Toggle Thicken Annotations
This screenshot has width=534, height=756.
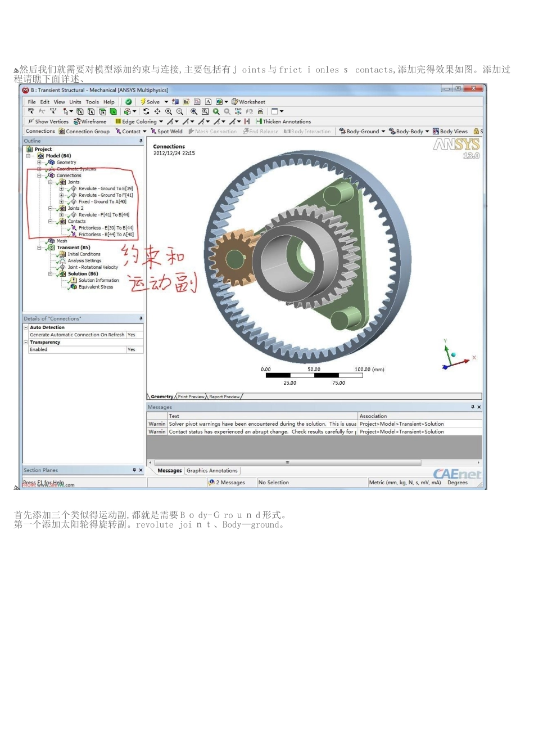tap(283, 121)
